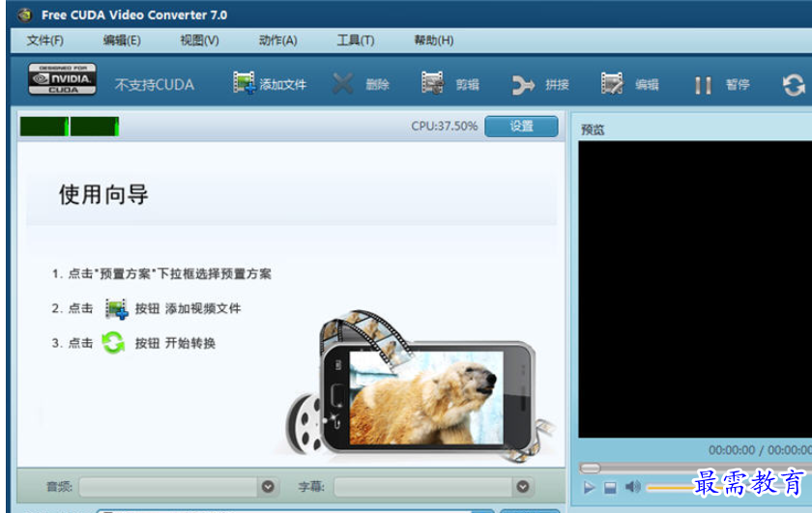Screen dimensions: 812x513
Task: Click the green CPU usage graph
Action: [x=70, y=127]
